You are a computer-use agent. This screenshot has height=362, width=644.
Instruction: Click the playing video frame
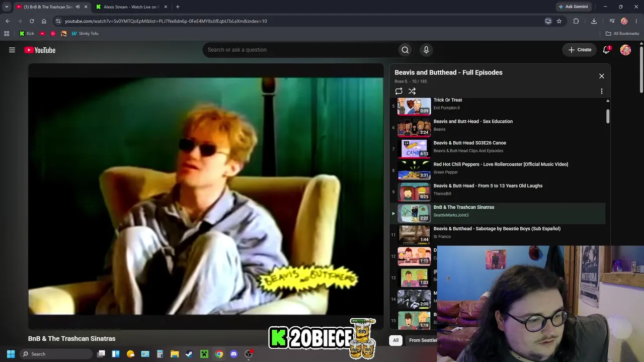(206, 196)
